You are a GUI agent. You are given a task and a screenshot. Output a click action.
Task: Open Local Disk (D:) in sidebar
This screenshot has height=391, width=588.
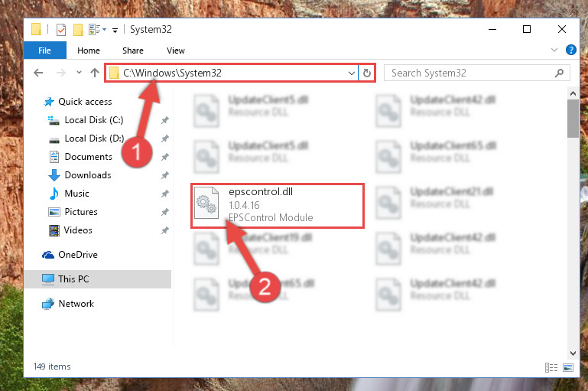(x=94, y=138)
